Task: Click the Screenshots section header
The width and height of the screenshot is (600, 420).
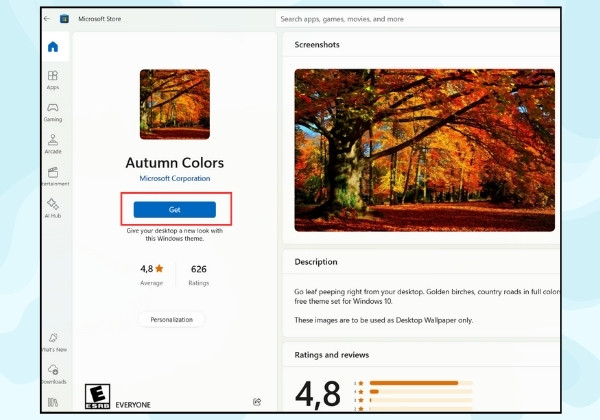Action: pos(317,45)
